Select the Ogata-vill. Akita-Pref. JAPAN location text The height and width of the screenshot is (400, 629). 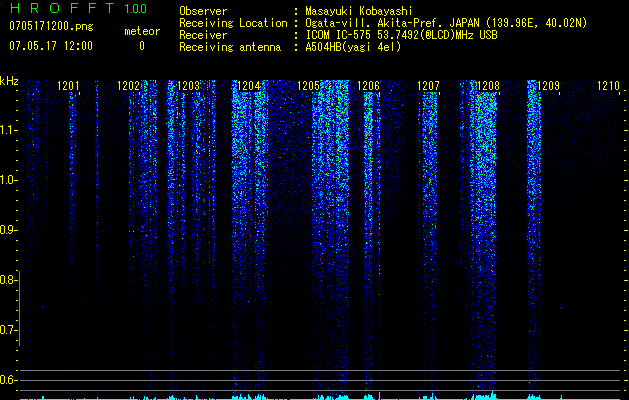pos(446,23)
